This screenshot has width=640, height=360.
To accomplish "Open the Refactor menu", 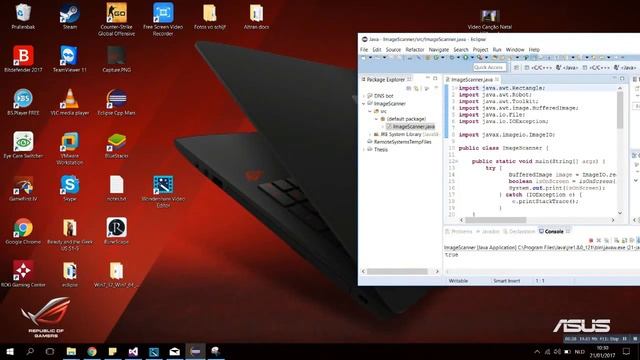I will click(x=415, y=49).
